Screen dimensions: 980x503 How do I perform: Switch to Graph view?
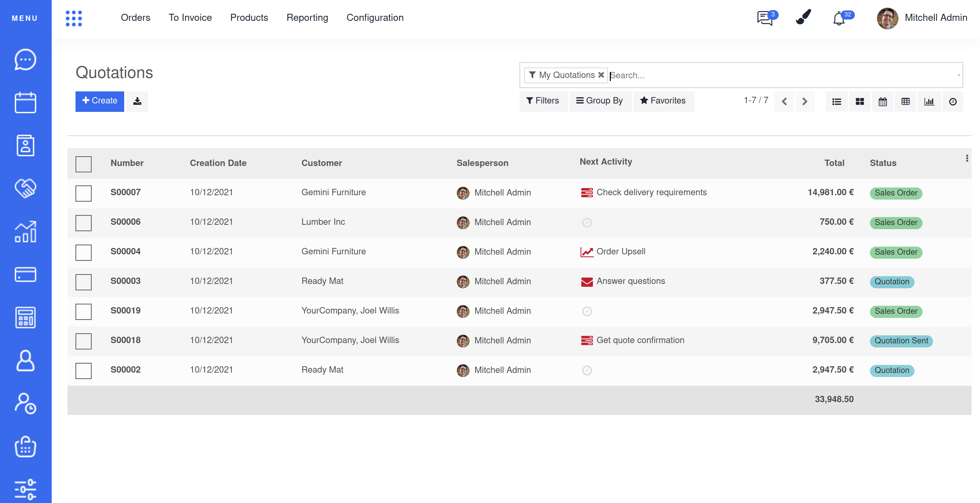929,102
